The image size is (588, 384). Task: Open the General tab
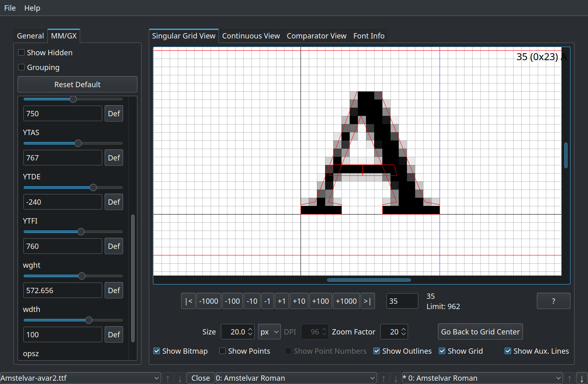tap(30, 36)
